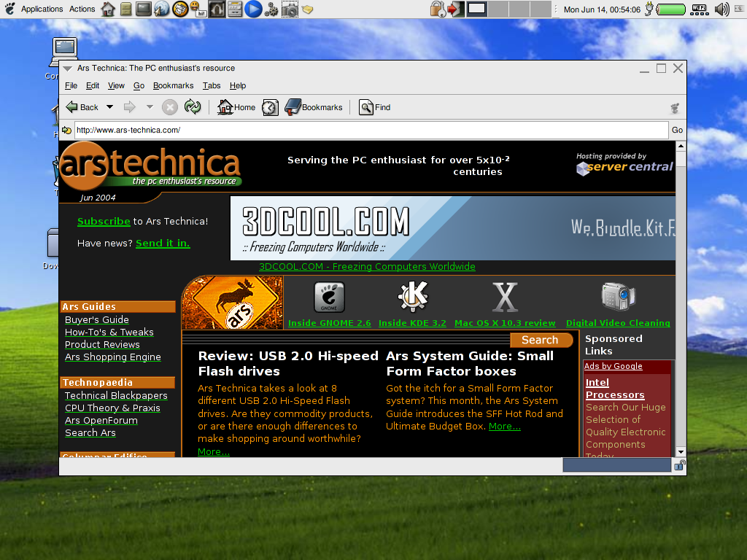Open Find in the browser toolbar
The width and height of the screenshot is (747, 560).
point(374,107)
